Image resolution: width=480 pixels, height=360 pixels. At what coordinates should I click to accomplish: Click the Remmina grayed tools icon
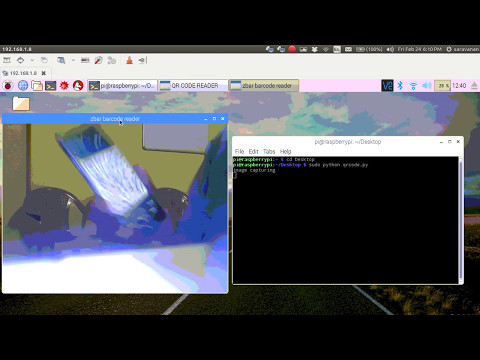click(x=112, y=60)
